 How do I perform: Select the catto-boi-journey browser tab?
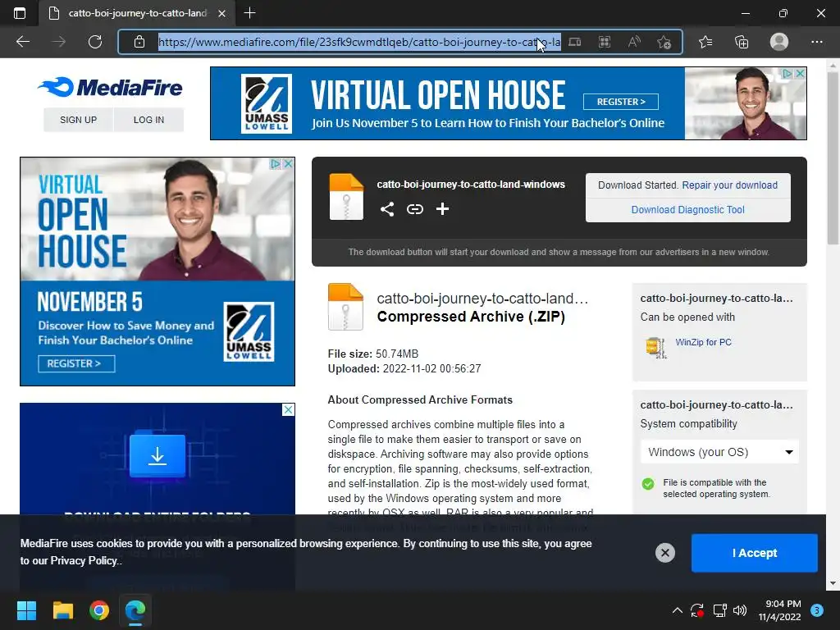(137, 13)
